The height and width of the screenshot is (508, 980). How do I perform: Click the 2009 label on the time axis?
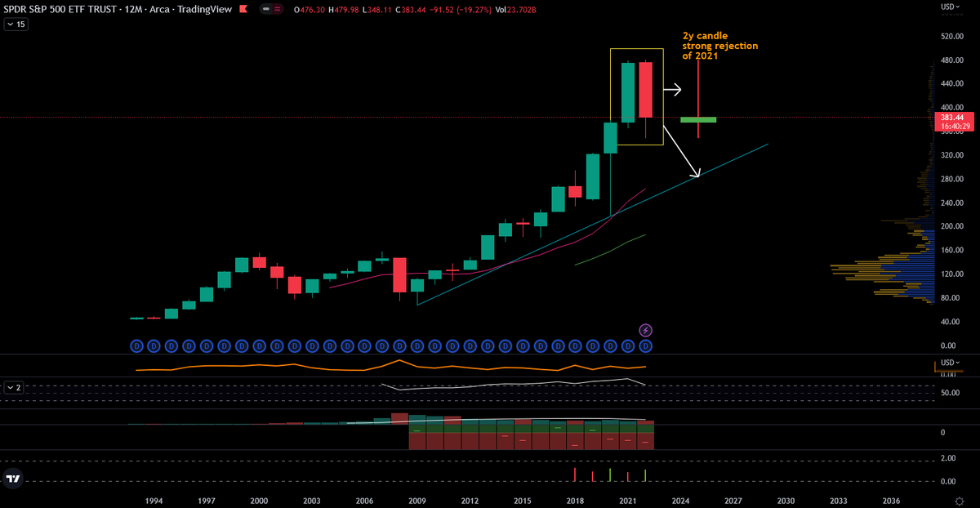coord(417,501)
